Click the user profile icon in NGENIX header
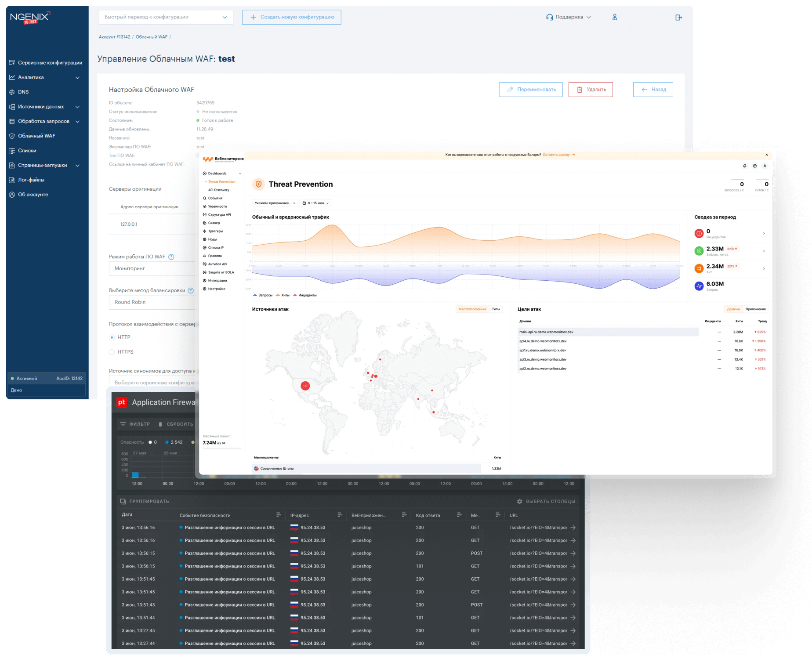This screenshot has height=655, width=812. pyautogui.click(x=615, y=17)
